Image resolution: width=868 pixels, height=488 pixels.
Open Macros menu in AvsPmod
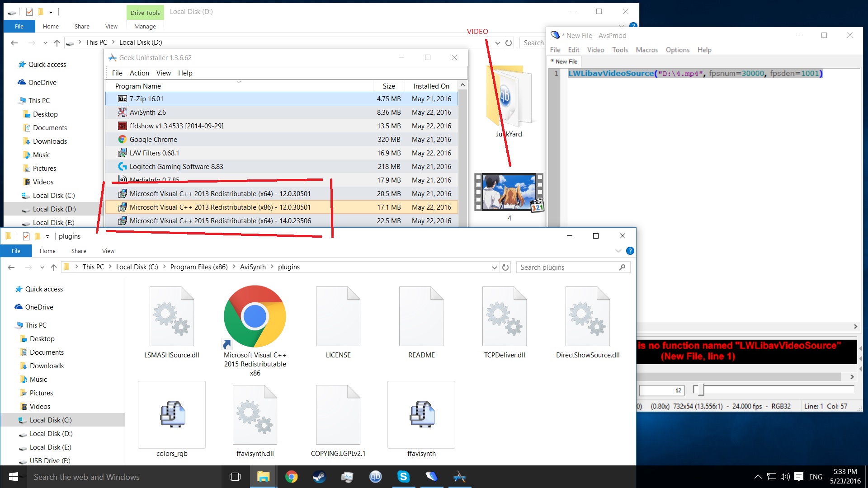coord(646,50)
